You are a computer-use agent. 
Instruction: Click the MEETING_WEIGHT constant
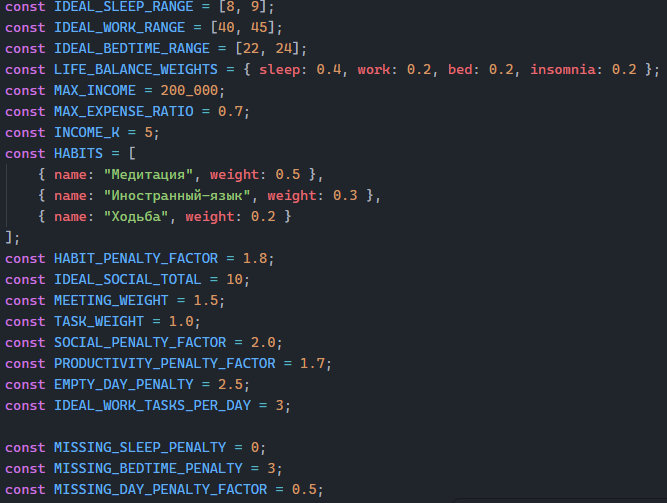pyautogui.click(x=111, y=300)
